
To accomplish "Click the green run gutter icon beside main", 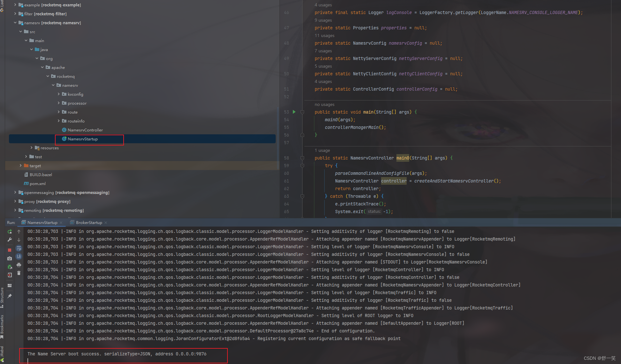I will click(x=294, y=112).
